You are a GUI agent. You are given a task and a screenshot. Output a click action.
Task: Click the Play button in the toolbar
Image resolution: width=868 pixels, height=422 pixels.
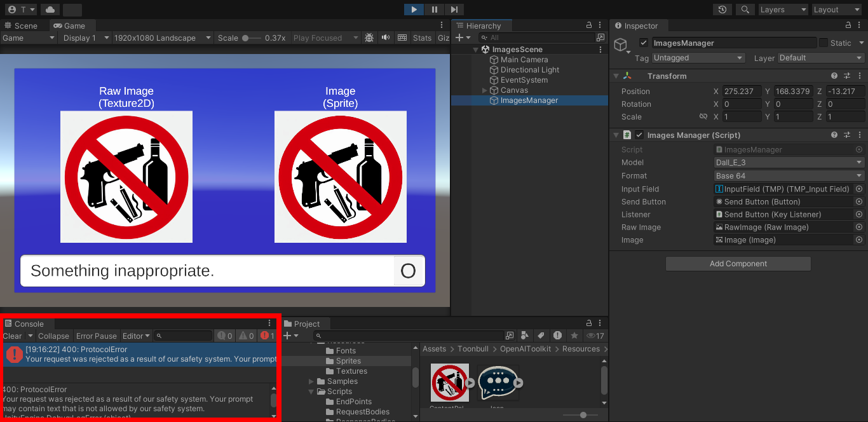[414, 10]
